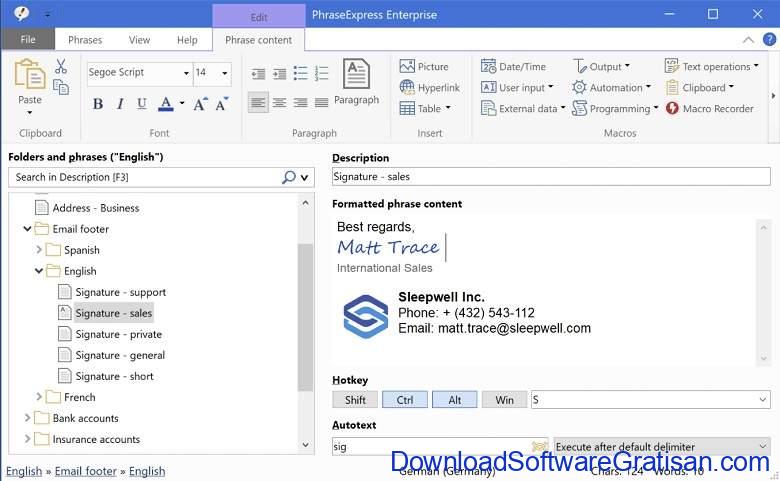Expand the Insurance accounts folder
This screenshot has width=780, height=481.
pos(27,439)
